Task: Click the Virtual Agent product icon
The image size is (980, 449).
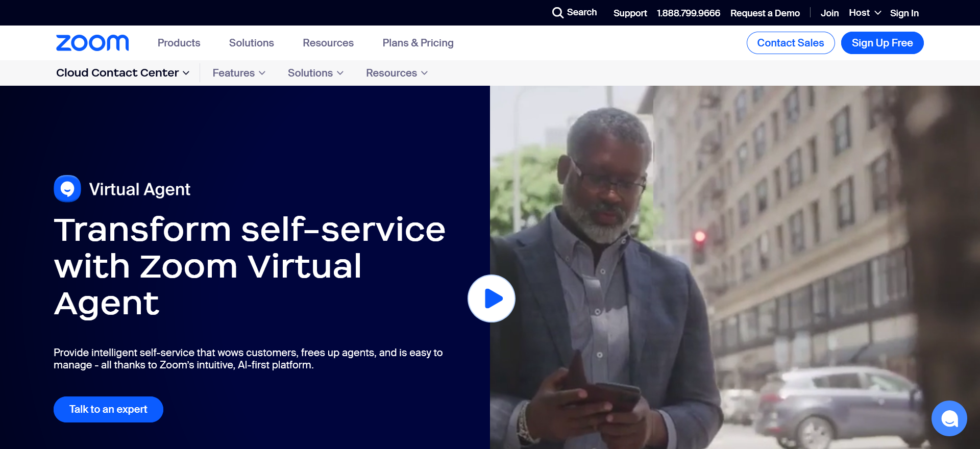Action: [67, 189]
